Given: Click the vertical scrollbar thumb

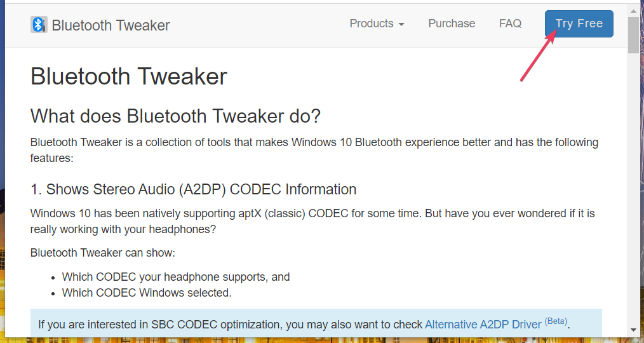Looking at the screenshot, I should [x=633, y=35].
